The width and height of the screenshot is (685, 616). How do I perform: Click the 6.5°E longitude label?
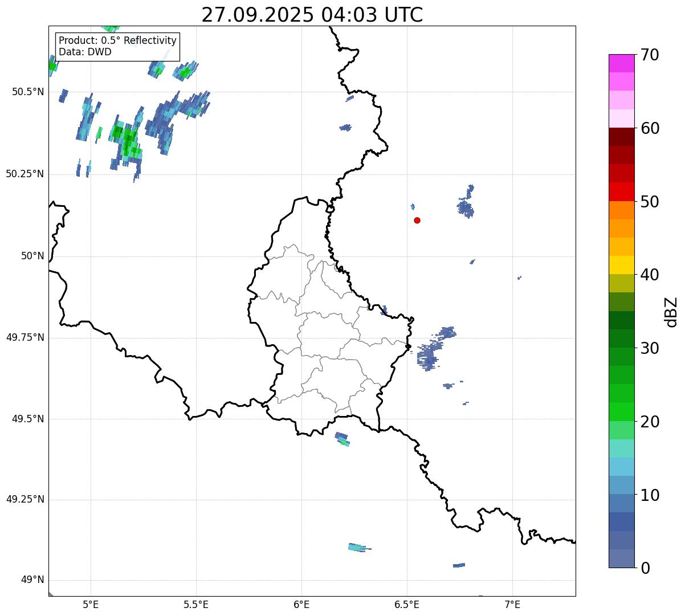pyautogui.click(x=407, y=604)
